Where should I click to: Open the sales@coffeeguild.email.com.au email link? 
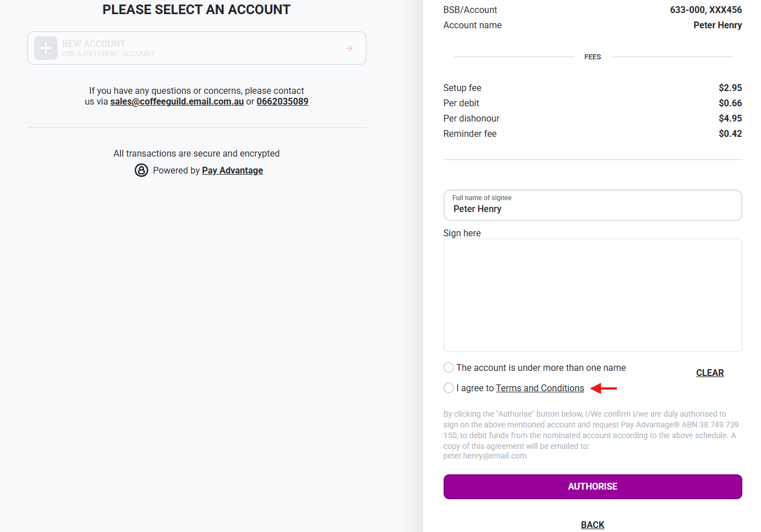[177, 102]
